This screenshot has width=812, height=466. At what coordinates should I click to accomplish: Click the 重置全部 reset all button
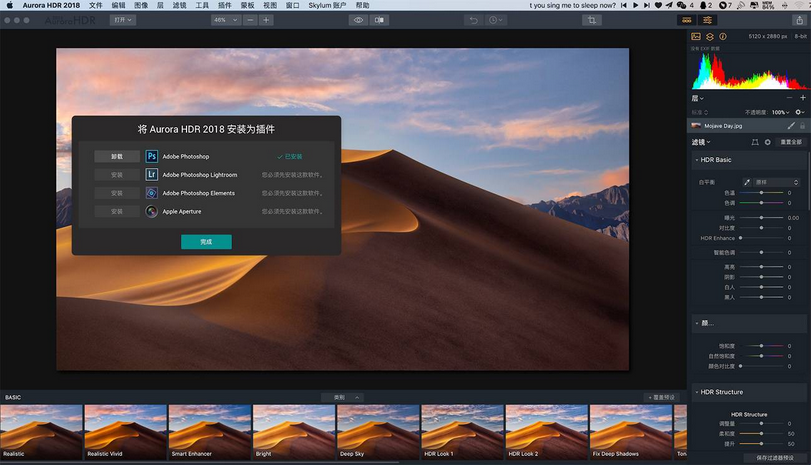click(791, 142)
